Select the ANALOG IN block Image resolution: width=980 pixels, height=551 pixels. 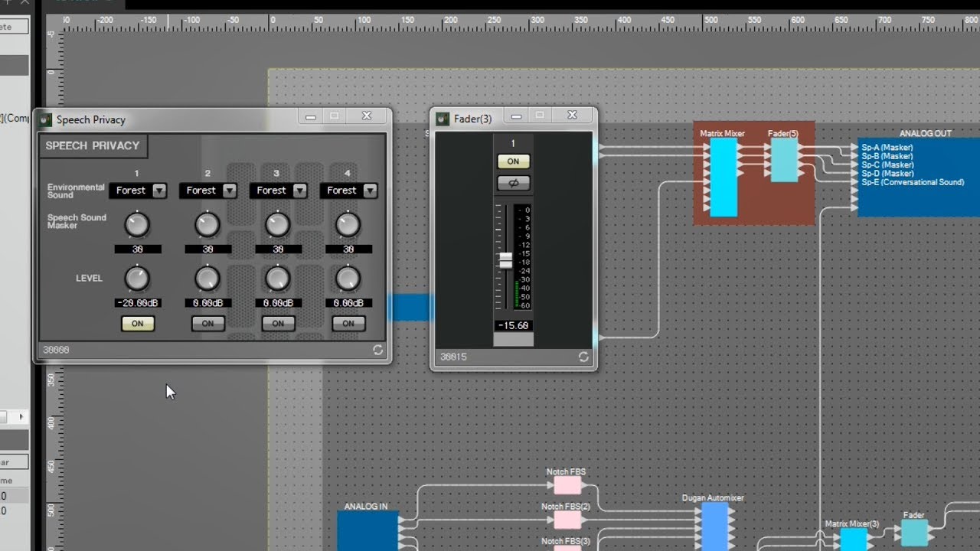pos(367,530)
